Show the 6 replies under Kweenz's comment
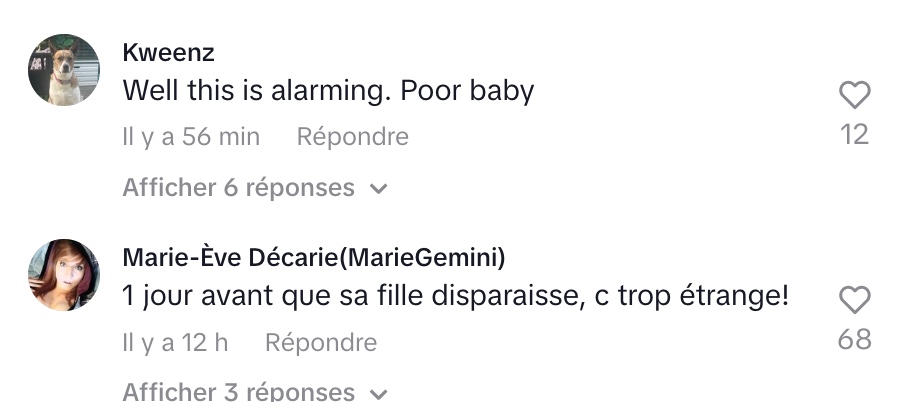 pos(255,188)
